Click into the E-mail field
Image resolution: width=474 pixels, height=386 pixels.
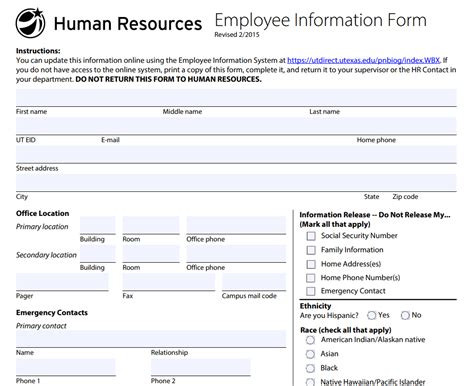coord(229,126)
